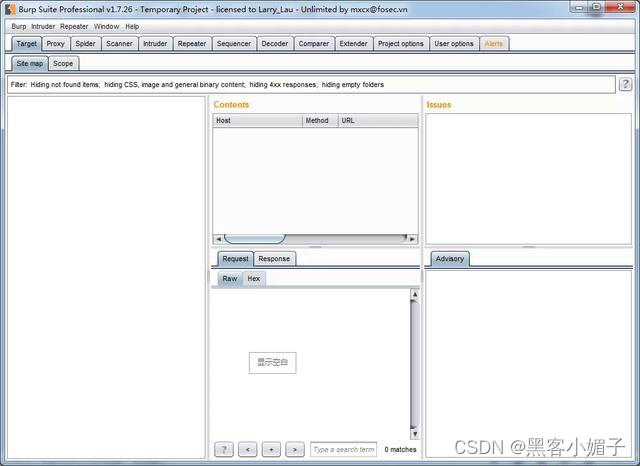Image resolution: width=640 pixels, height=466 pixels.
Task: Open the Burp menu
Action: pyautogui.click(x=19, y=27)
